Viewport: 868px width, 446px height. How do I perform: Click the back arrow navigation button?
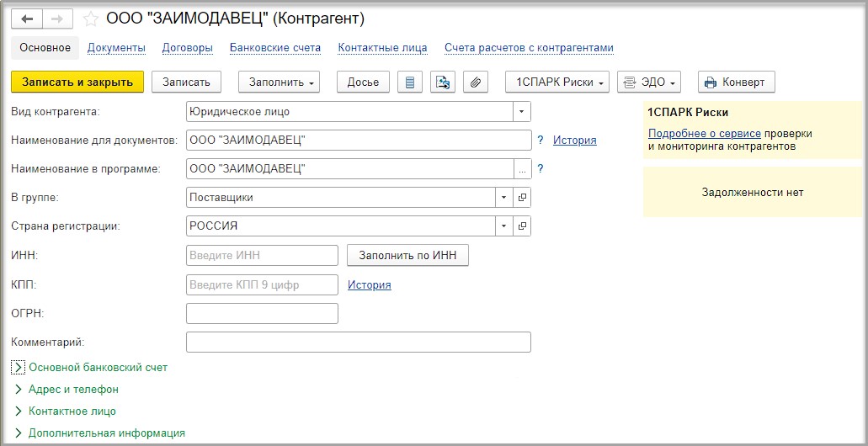(x=27, y=19)
